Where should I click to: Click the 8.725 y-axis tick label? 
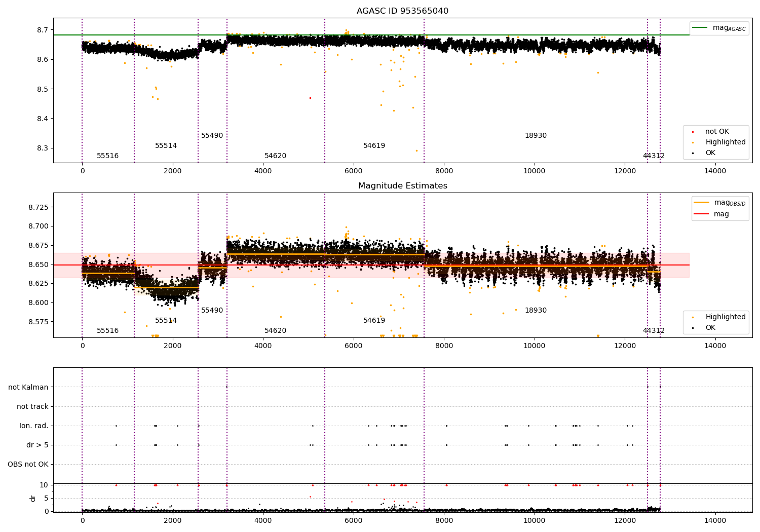(38, 208)
